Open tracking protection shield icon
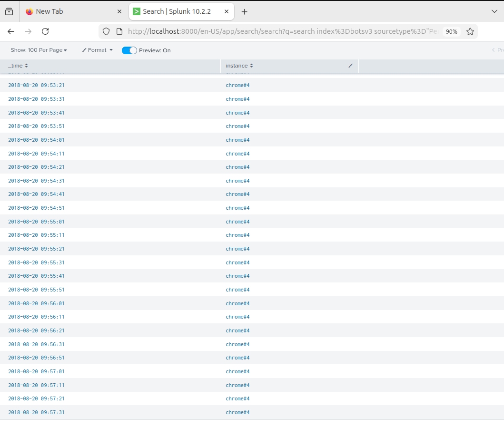 (x=106, y=31)
